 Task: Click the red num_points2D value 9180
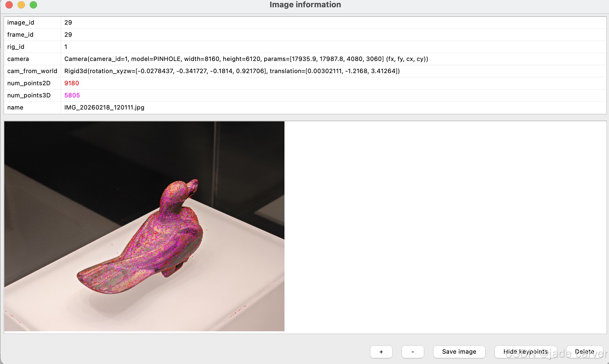72,83
